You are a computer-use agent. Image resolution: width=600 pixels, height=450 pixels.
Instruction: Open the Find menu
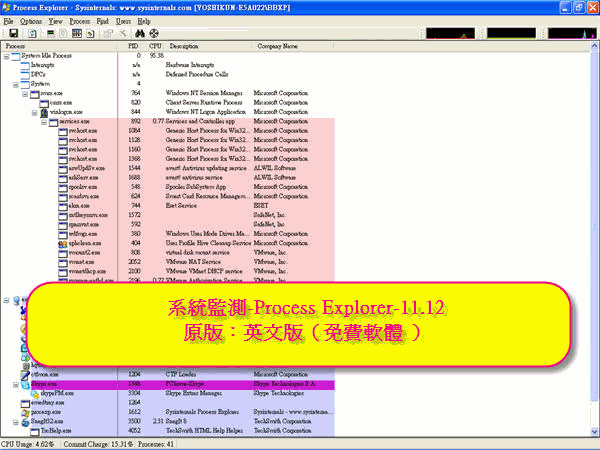104,20
